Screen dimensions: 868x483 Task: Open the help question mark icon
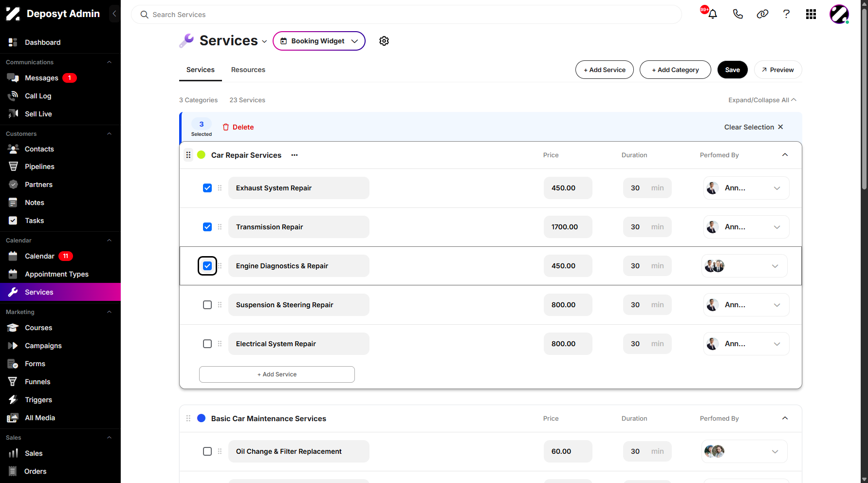[786, 14]
